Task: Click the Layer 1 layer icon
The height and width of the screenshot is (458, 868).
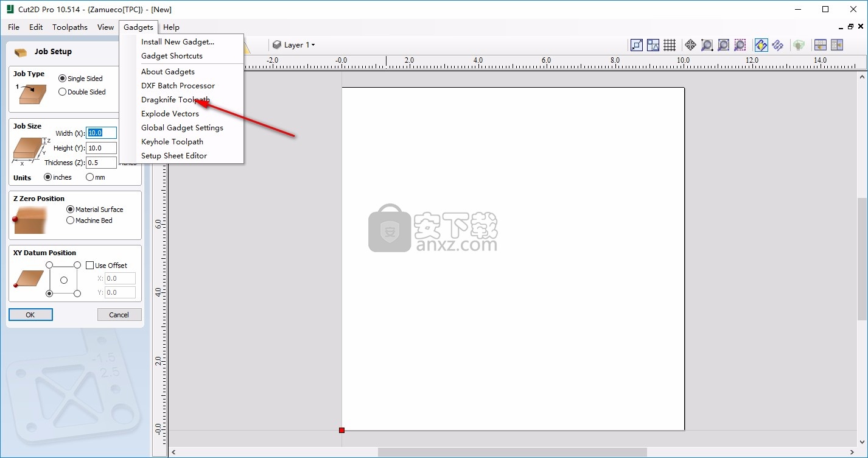Action: point(277,45)
